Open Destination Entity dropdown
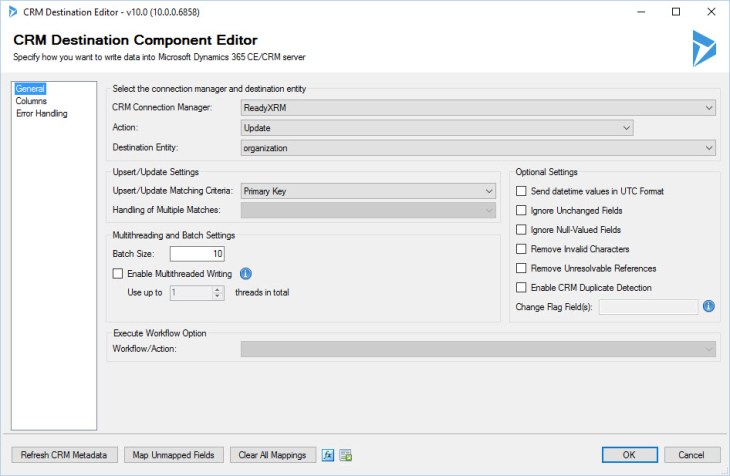 [x=478, y=148]
